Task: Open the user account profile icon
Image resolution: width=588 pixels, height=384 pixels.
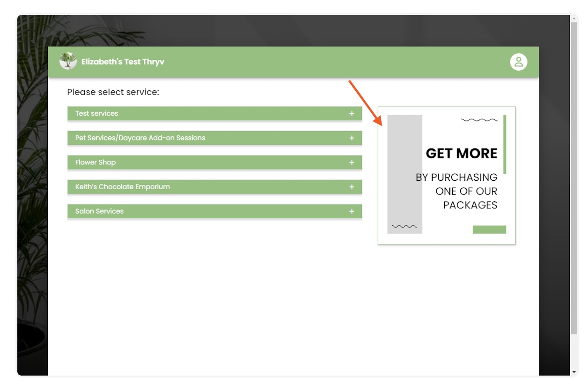Action: [x=518, y=62]
